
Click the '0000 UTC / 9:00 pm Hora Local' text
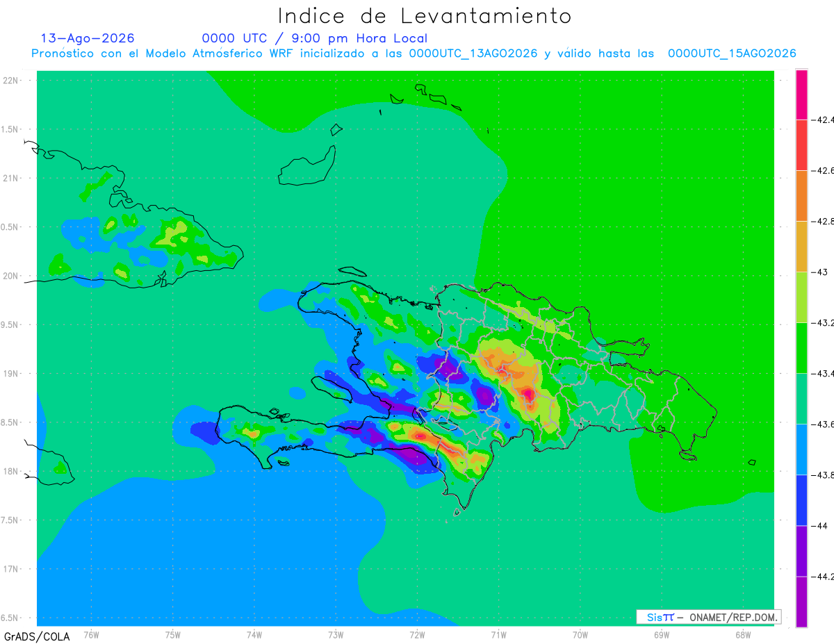[x=315, y=38]
